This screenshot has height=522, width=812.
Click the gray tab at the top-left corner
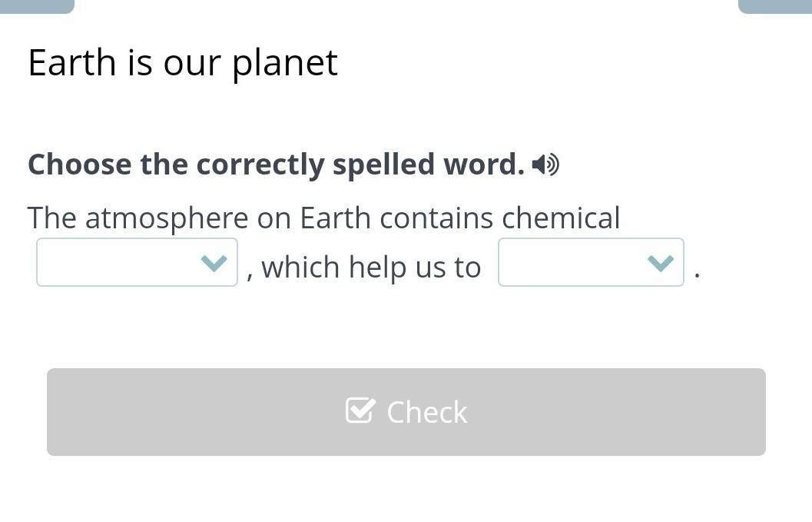(x=37, y=6)
